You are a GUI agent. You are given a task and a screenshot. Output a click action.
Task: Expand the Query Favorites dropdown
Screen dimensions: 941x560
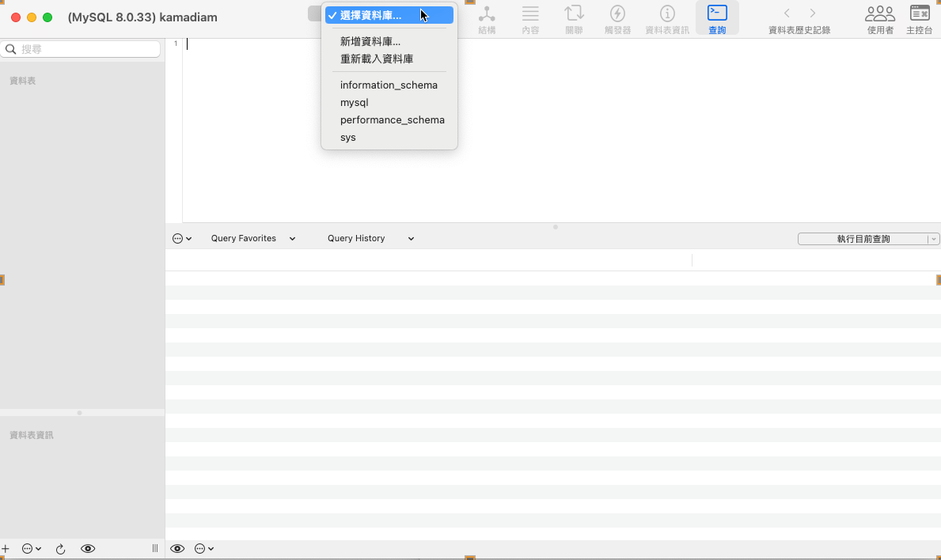coord(252,238)
